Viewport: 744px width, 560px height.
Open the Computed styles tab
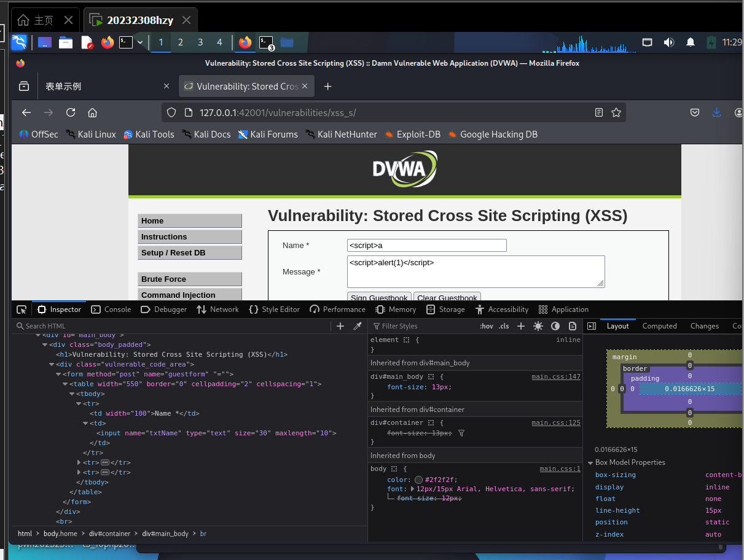pos(659,326)
